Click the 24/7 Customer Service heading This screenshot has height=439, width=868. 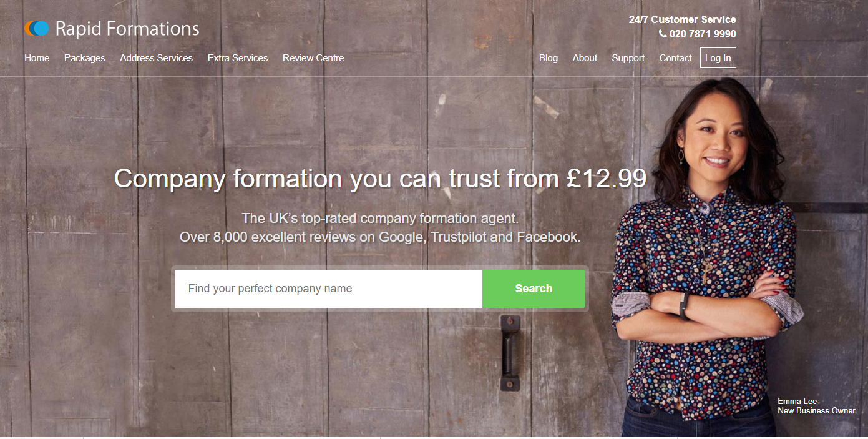pyautogui.click(x=682, y=20)
